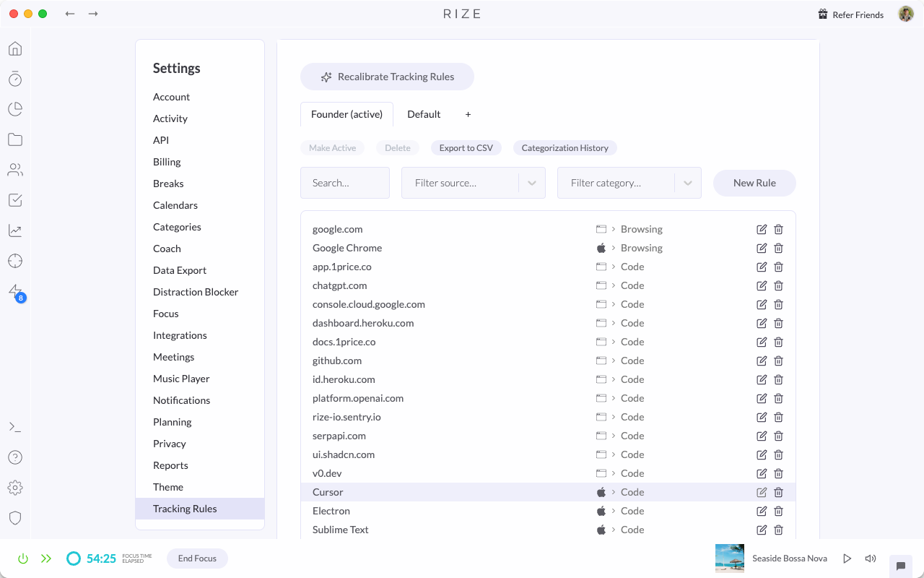Open the people team sidebar icon
Image resolution: width=924 pixels, height=578 pixels.
pyautogui.click(x=15, y=170)
